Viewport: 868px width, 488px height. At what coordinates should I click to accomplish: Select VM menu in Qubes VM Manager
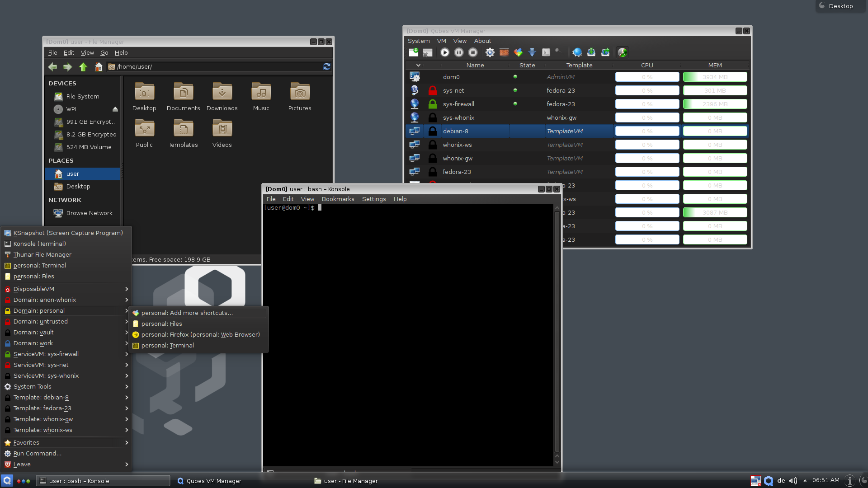441,41
